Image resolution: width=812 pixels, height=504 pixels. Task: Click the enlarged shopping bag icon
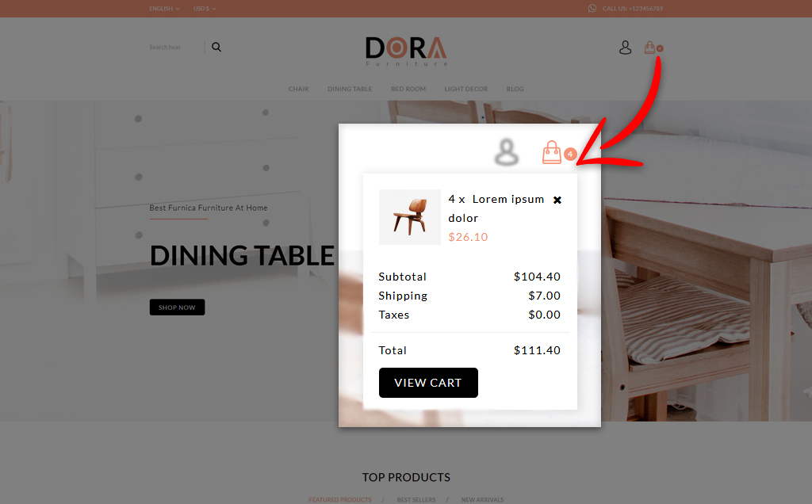pyautogui.click(x=552, y=153)
